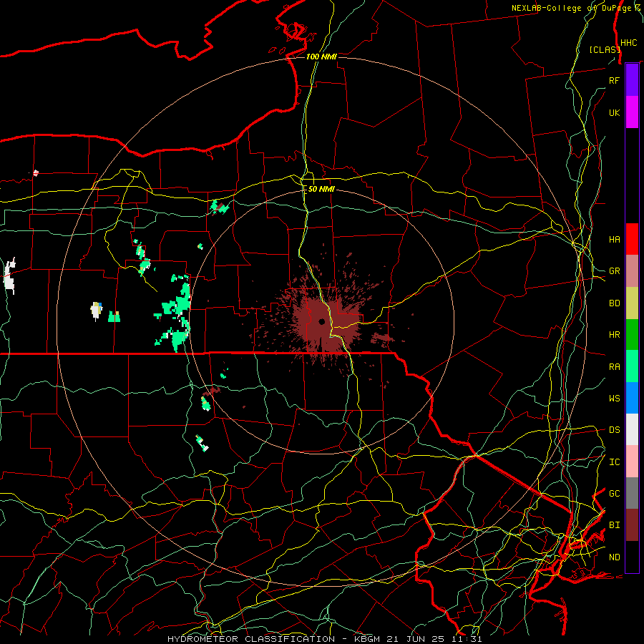
Task: Click the WS blue legend swatch
Action: 632,398
